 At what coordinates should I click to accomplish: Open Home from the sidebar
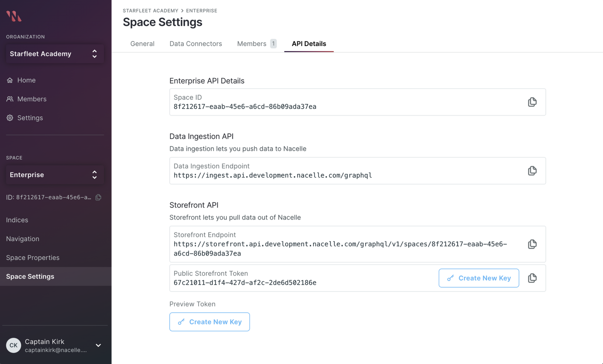click(x=26, y=80)
